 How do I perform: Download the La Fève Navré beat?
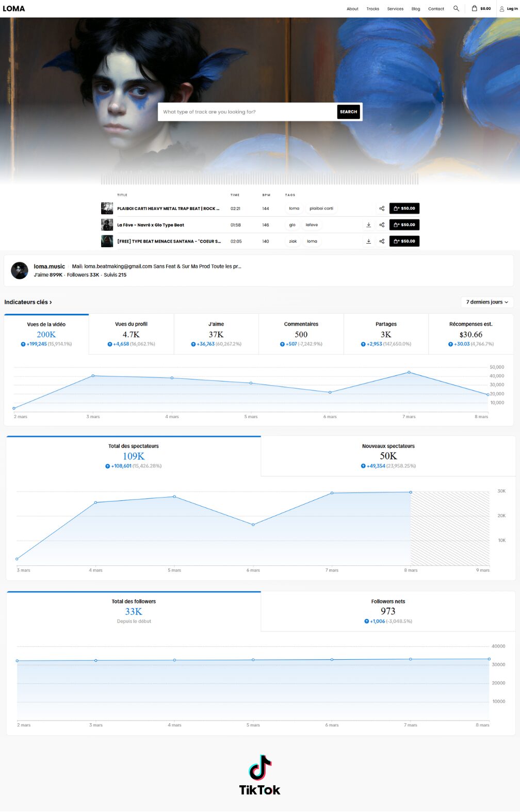368,225
